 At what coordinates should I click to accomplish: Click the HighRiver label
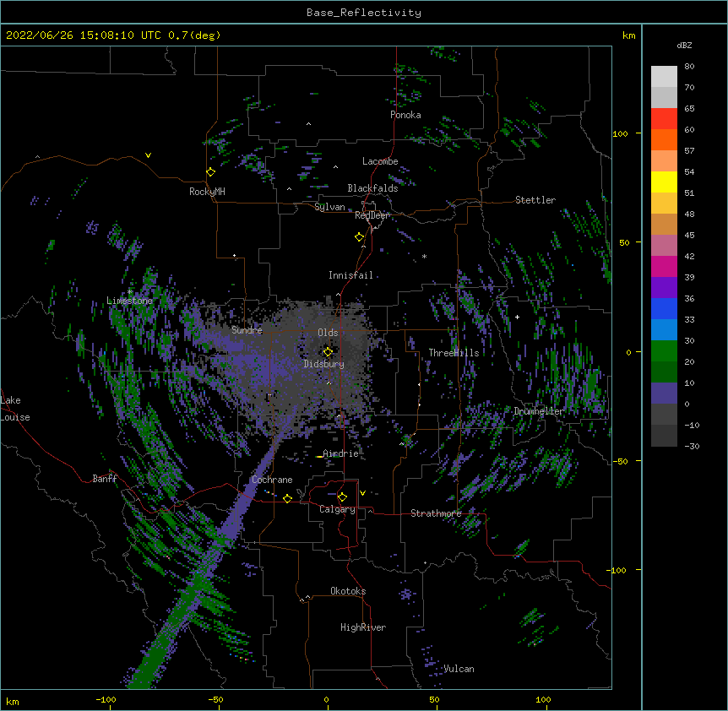point(363,627)
